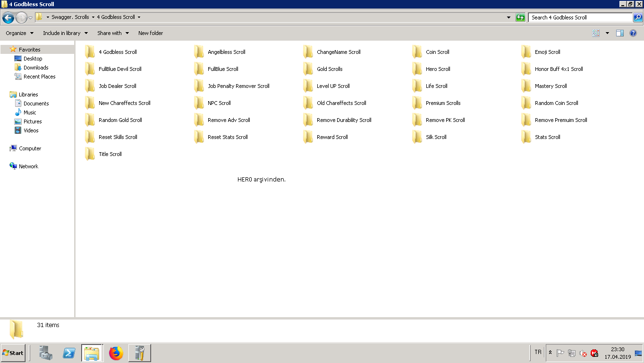Open the Help question mark icon
Image resolution: width=644 pixels, height=363 pixels.
(633, 33)
